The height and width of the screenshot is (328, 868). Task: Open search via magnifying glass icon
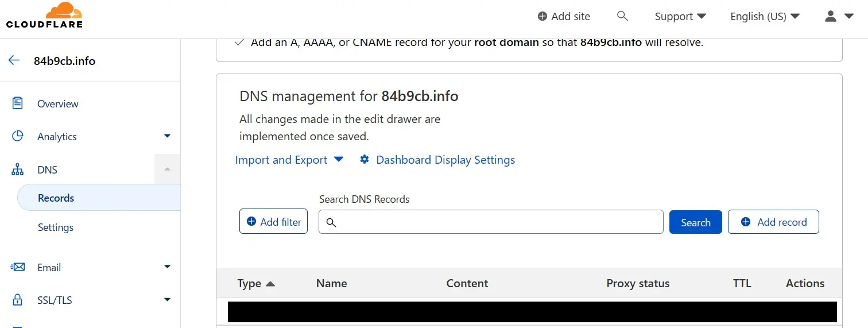coord(622,16)
